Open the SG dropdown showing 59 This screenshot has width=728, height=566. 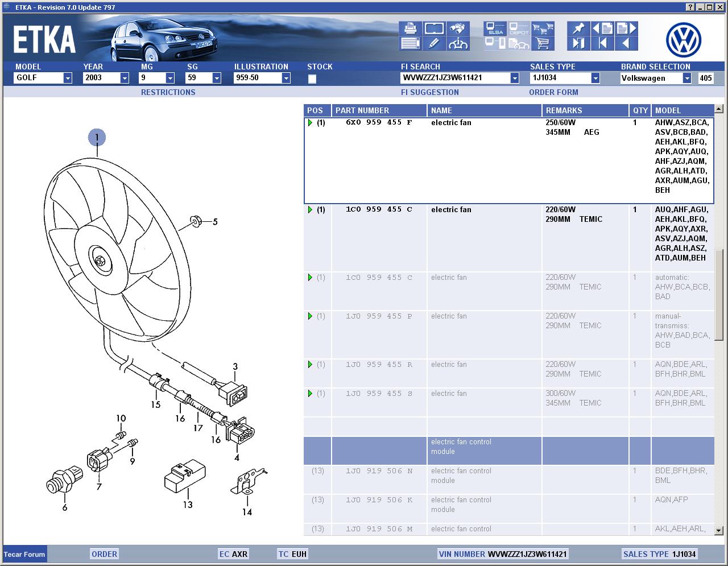pos(216,78)
